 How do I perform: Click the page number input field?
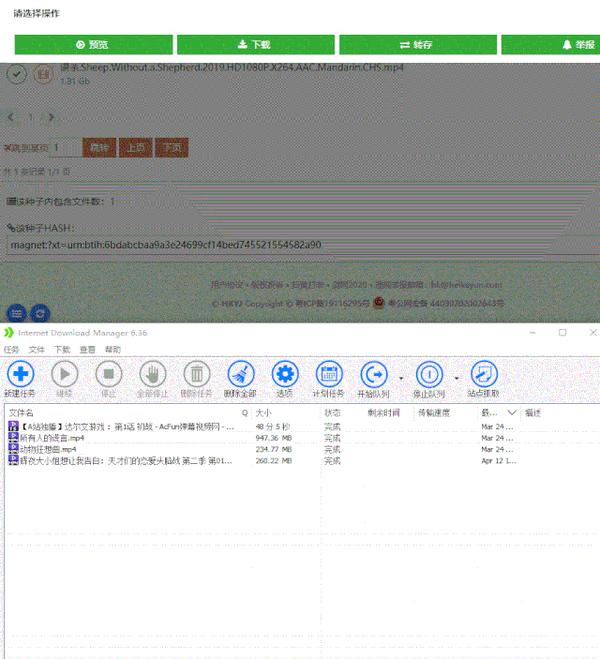[x=65, y=148]
